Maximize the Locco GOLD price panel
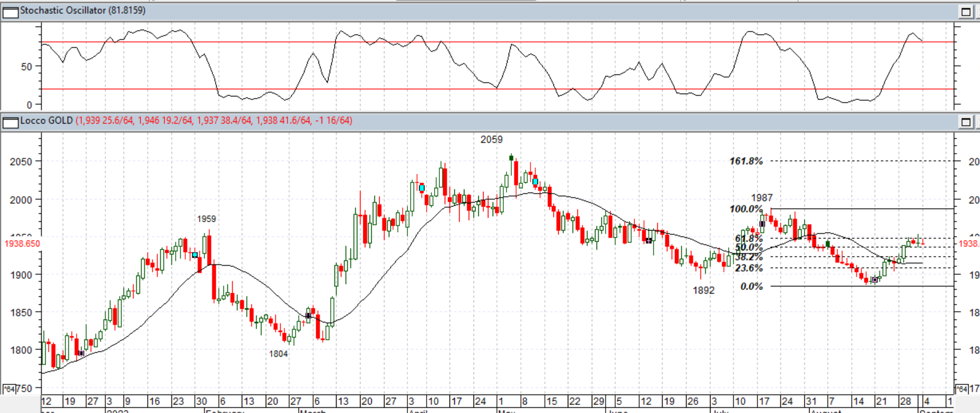Screen dimensions: 980x413 [966, 122]
